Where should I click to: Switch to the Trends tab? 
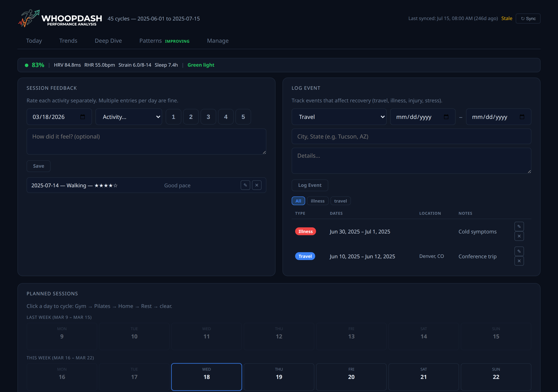[68, 41]
